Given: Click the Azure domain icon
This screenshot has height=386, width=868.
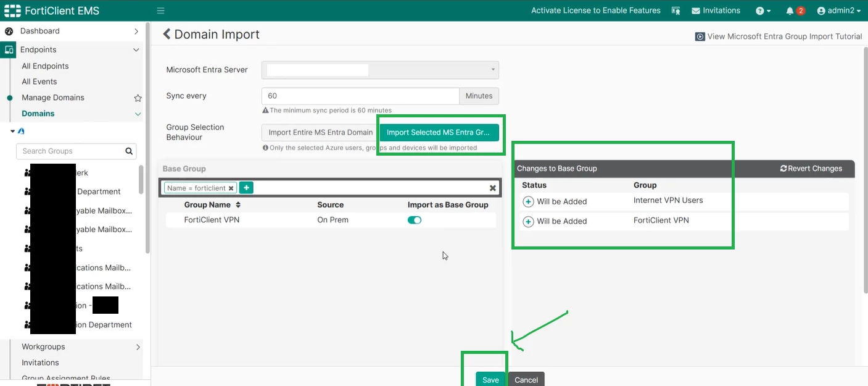Looking at the screenshot, I should tap(21, 132).
